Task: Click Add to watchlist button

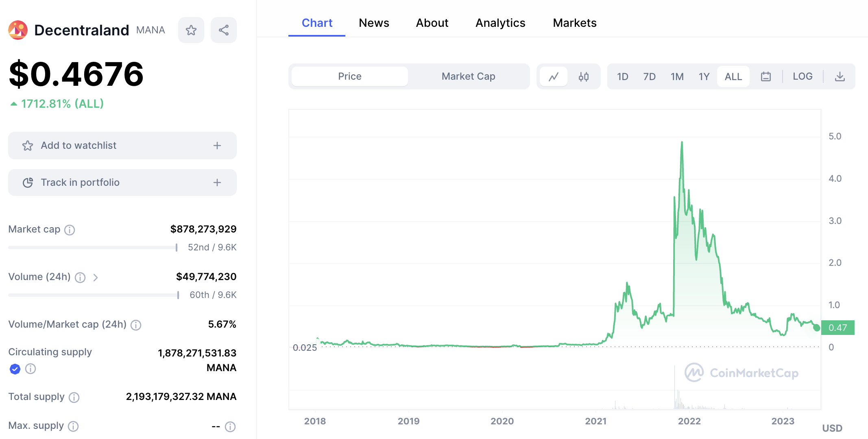Action: (x=122, y=146)
